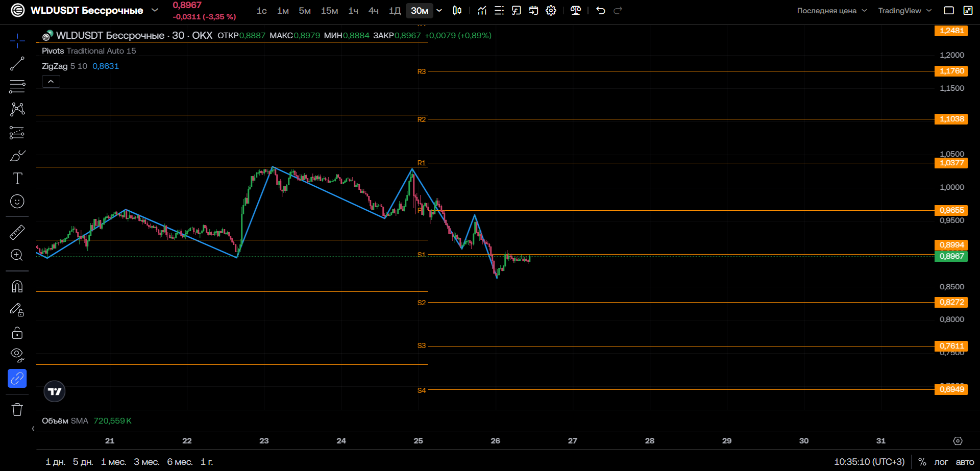Delete drawings with the trash icon
The height and width of the screenshot is (471, 980).
(17, 409)
